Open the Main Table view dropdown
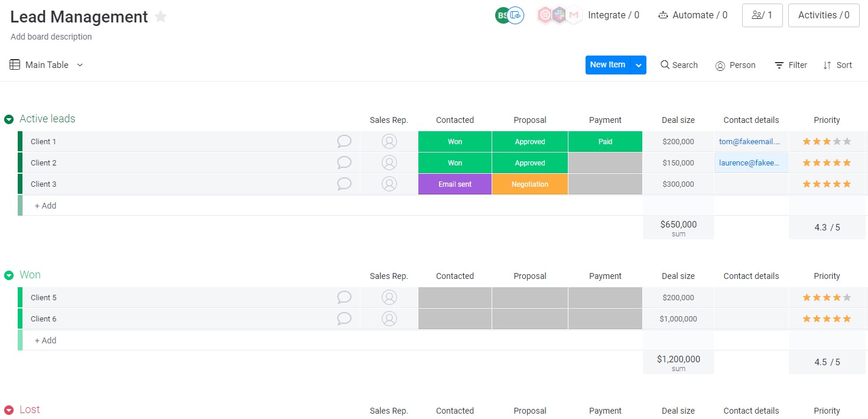Viewport: 868px width, 419px height. click(80, 65)
